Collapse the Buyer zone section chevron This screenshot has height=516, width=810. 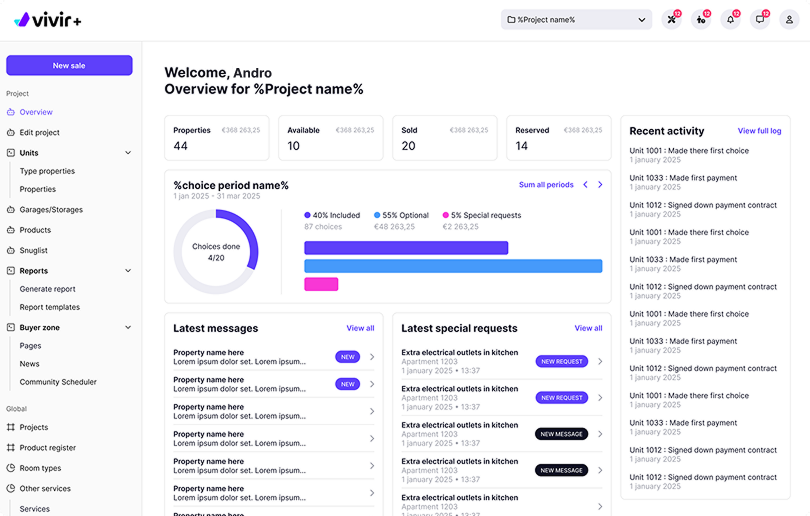pyautogui.click(x=128, y=327)
